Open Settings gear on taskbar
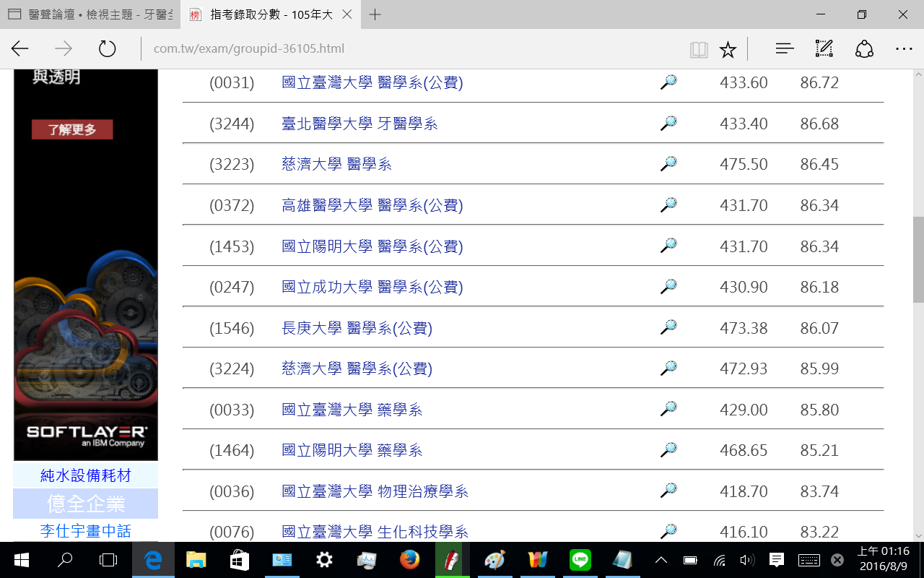Screen dimensions: 924x578 [325, 560]
